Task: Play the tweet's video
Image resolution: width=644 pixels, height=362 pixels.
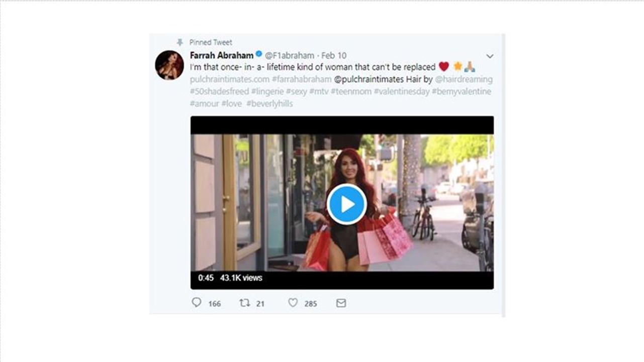Action: point(347,204)
